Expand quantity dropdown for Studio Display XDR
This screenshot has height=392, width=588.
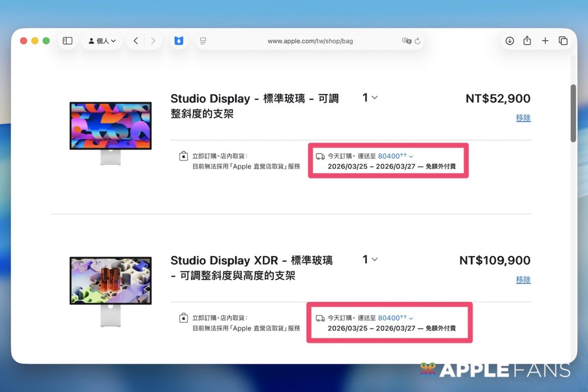coord(370,259)
